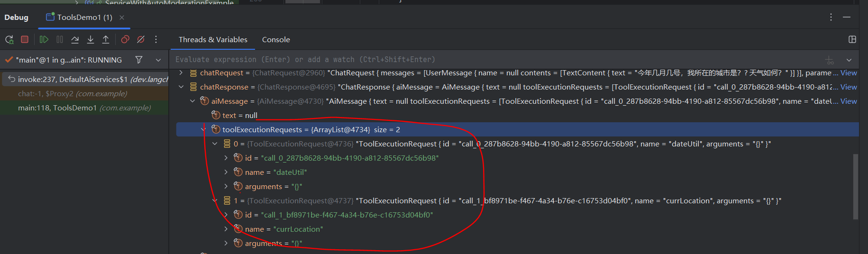View breakpoints dialog
The image size is (868, 254).
125,39
